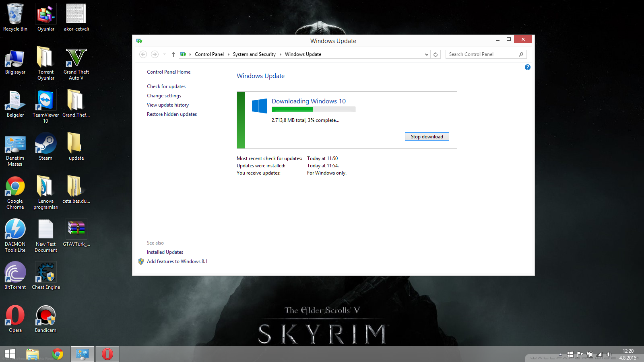Screen dimensions: 644x362
Task: Switch to Control Panel taskbar item
Action: click(x=83, y=354)
